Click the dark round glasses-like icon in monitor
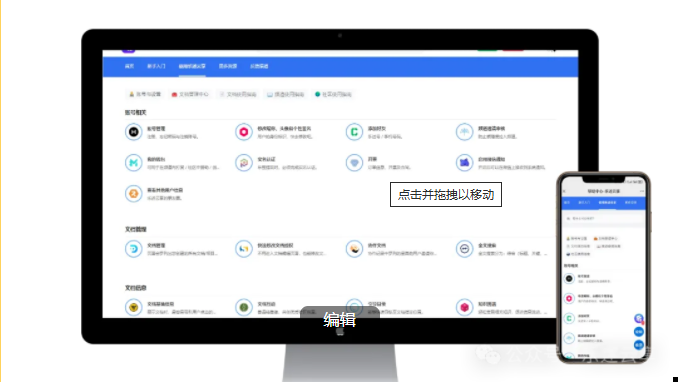The height and width of the screenshot is (382, 678). 464,249
